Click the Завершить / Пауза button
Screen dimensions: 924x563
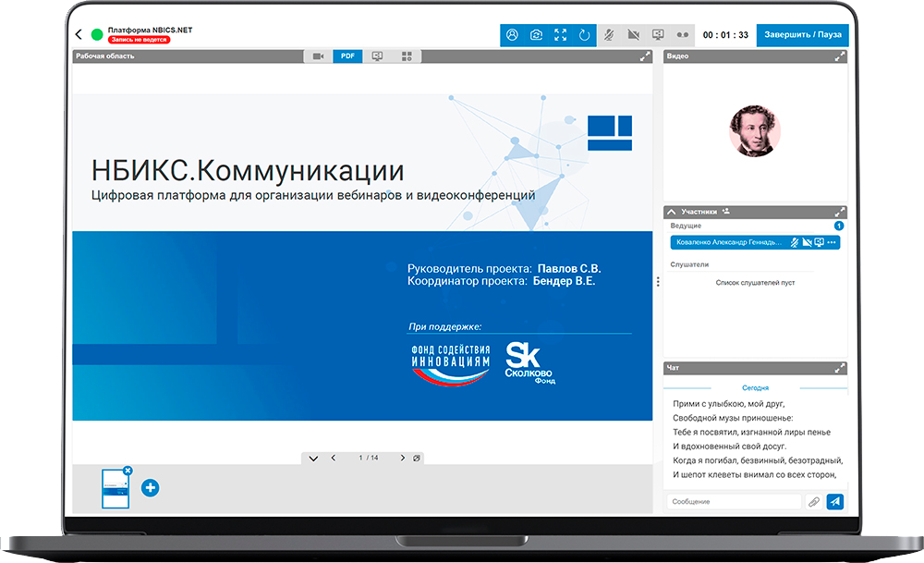802,35
